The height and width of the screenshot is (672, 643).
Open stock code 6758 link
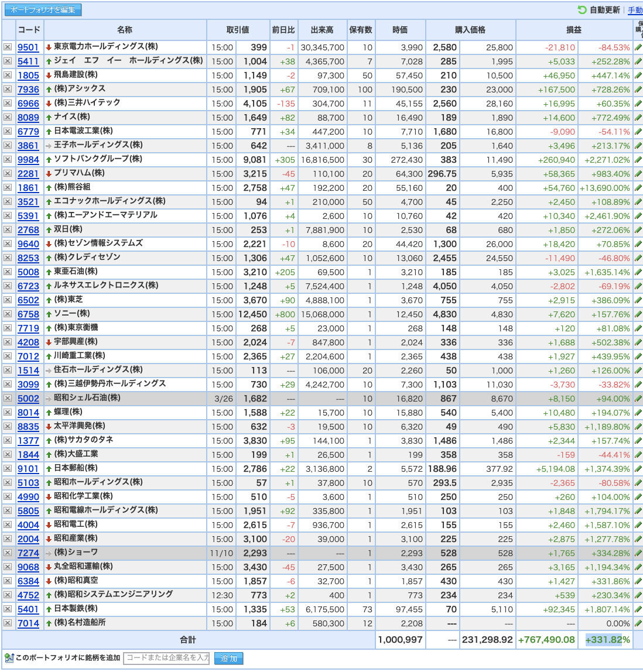pyautogui.click(x=28, y=314)
